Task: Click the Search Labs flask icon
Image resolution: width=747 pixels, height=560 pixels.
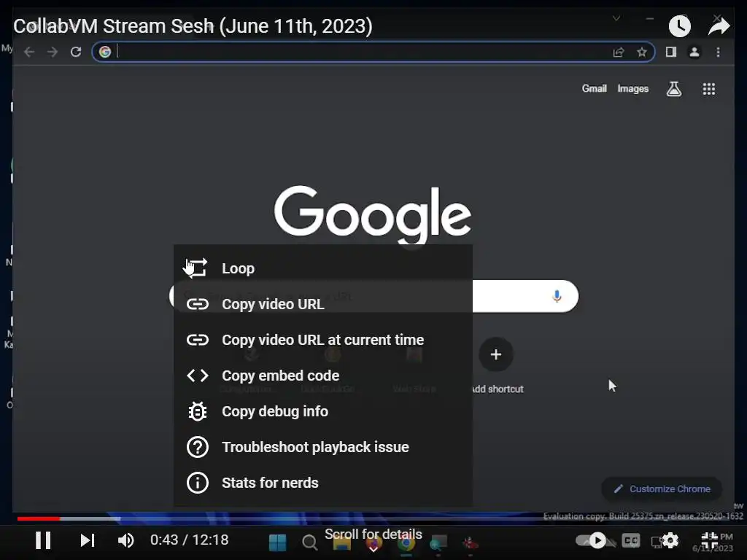Action: coord(673,88)
